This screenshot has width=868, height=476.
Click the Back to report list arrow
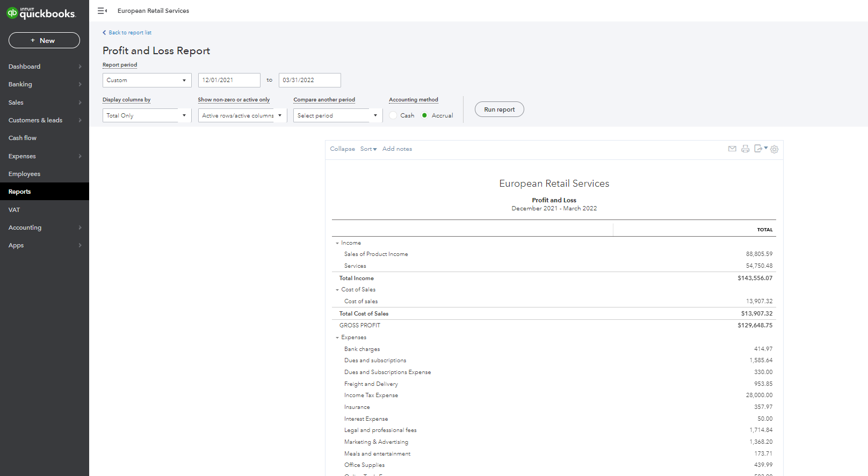tap(105, 33)
